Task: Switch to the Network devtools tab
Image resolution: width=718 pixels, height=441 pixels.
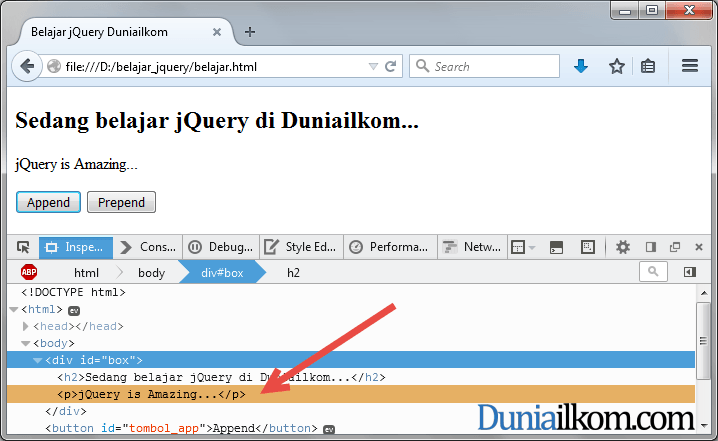Action: click(472, 247)
